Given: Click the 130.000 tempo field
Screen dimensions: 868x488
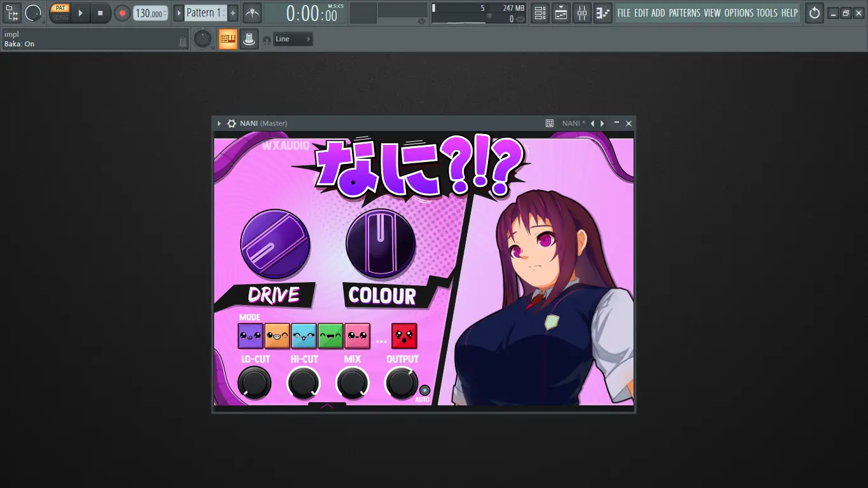Looking at the screenshot, I should point(151,13).
